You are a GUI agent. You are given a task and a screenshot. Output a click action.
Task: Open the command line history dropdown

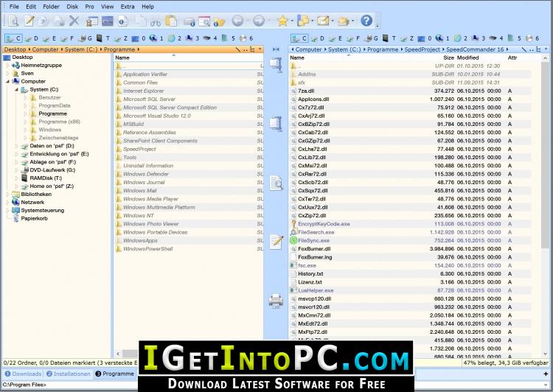[546, 385]
